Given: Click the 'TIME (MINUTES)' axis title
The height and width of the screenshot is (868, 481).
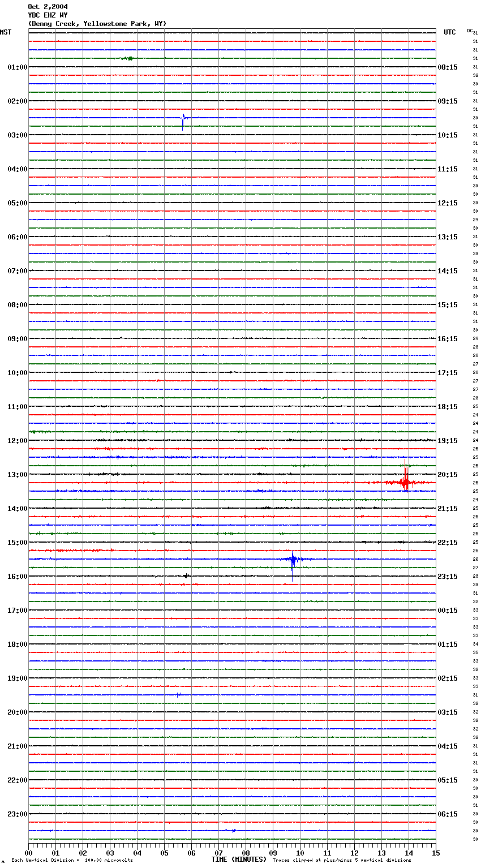Looking at the screenshot, I should click(239, 860).
